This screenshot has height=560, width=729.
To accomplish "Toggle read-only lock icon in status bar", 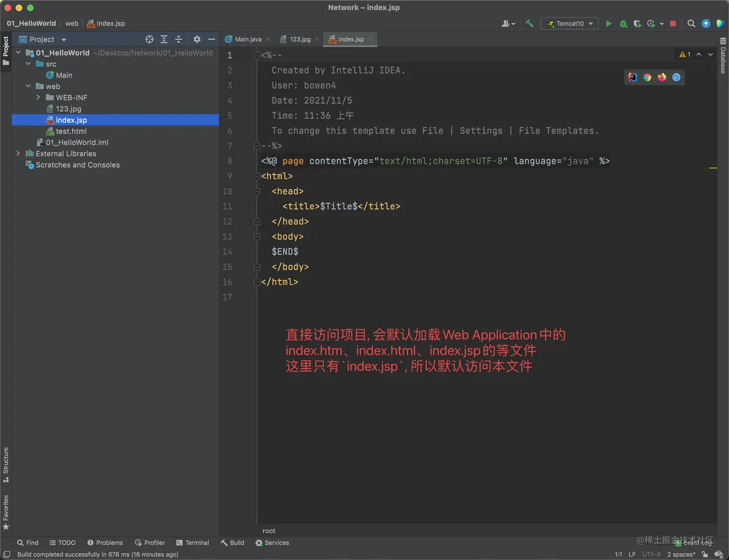I will [x=705, y=554].
